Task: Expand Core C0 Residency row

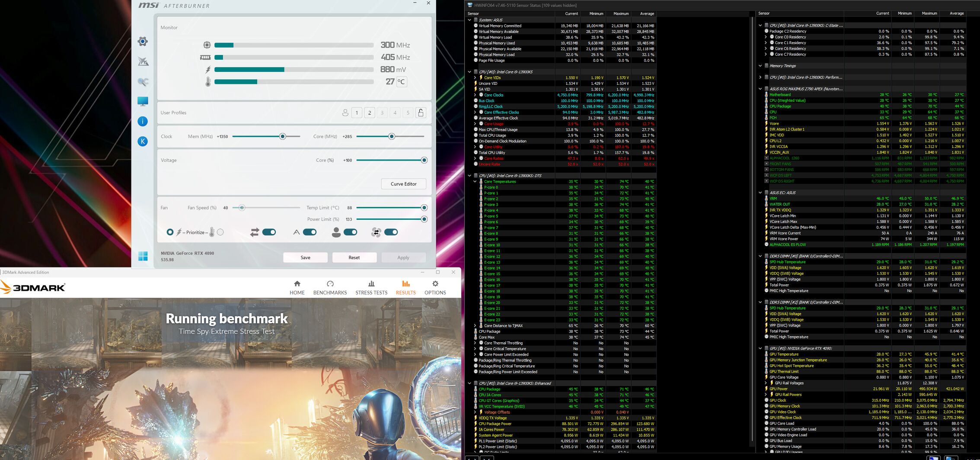Action: [x=766, y=37]
